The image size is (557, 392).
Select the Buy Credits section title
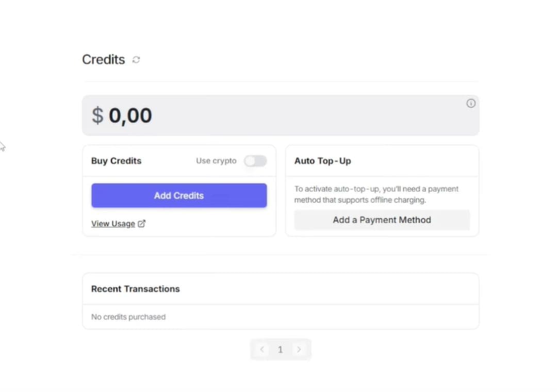point(116,161)
